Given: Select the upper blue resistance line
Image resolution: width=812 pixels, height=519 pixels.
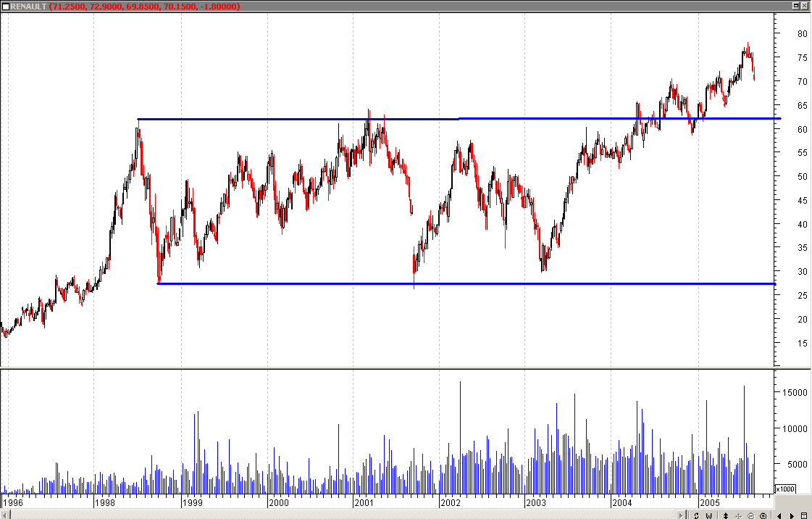Looking at the screenshot, I should point(459,119).
